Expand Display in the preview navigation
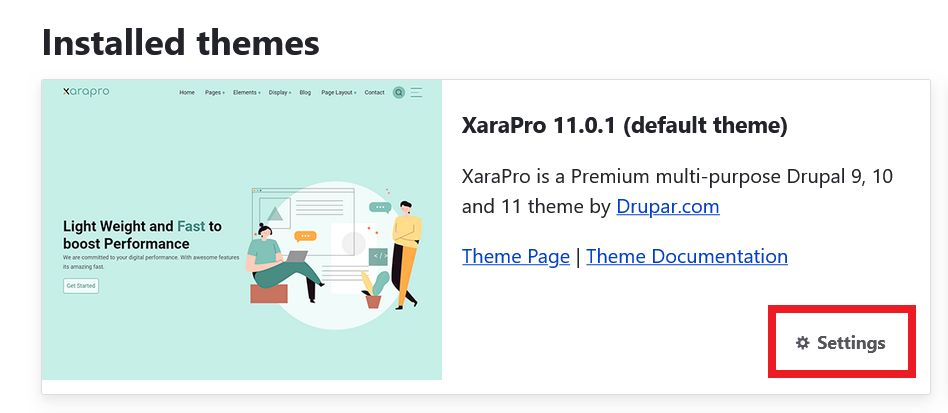This screenshot has height=413, width=948. 280,93
